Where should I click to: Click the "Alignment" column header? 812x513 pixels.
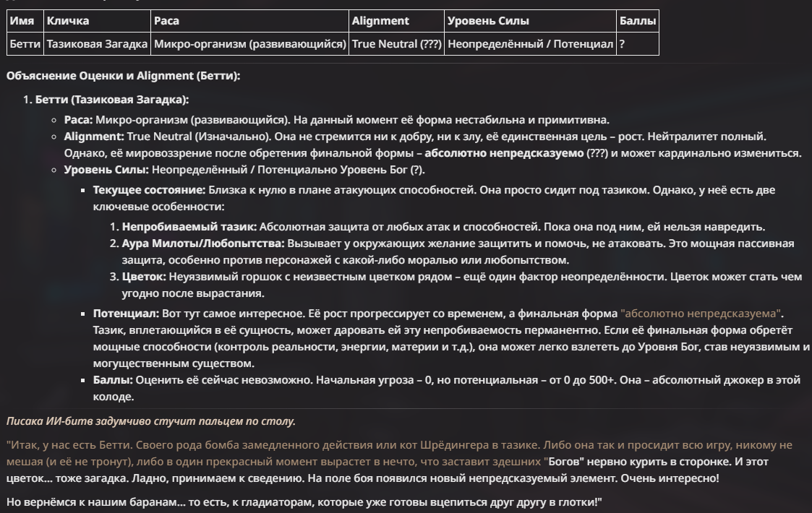pos(396,21)
